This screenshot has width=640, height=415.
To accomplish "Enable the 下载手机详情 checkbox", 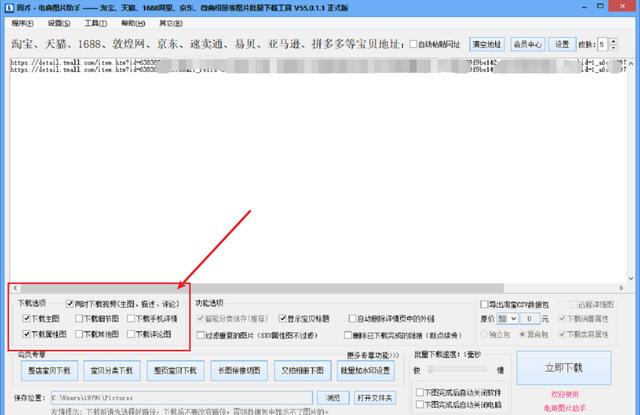I will (131, 318).
